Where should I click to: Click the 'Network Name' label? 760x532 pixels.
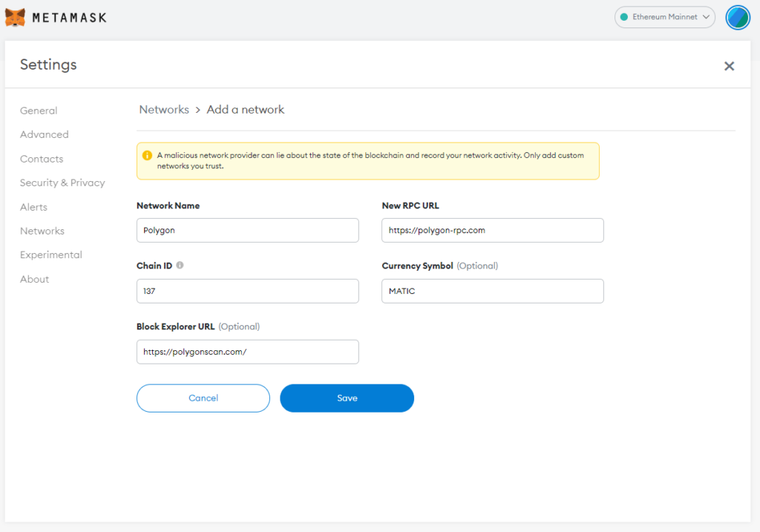pos(168,206)
